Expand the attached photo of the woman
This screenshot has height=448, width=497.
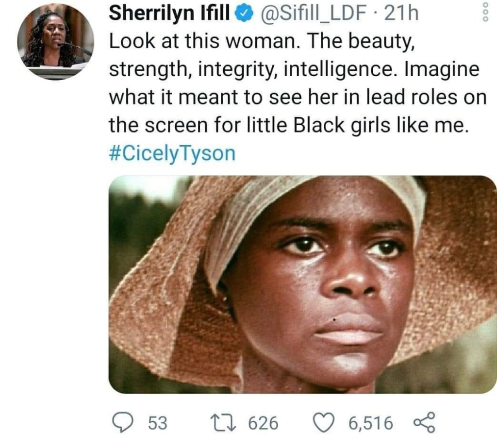pyautogui.click(x=302, y=284)
